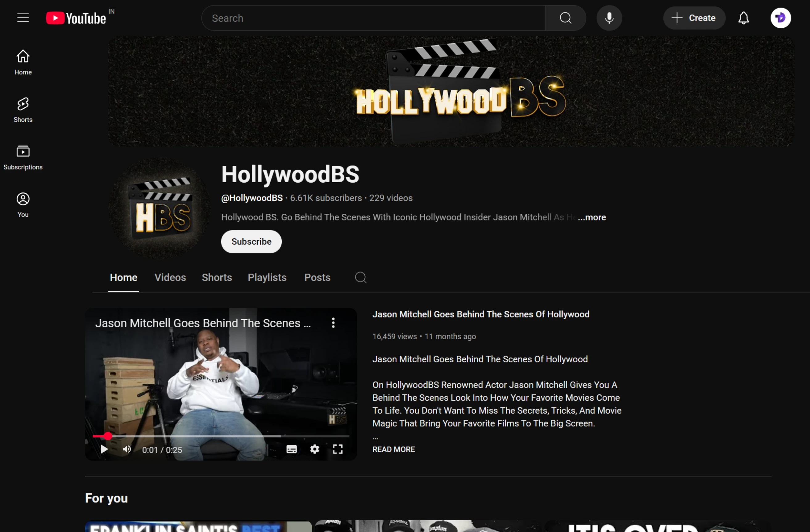Enter fullscreen on the video player
Image resolution: width=810 pixels, height=532 pixels.
[x=338, y=449]
